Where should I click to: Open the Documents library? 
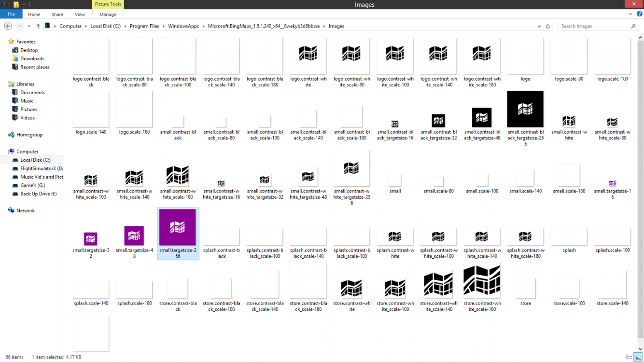click(32, 93)
